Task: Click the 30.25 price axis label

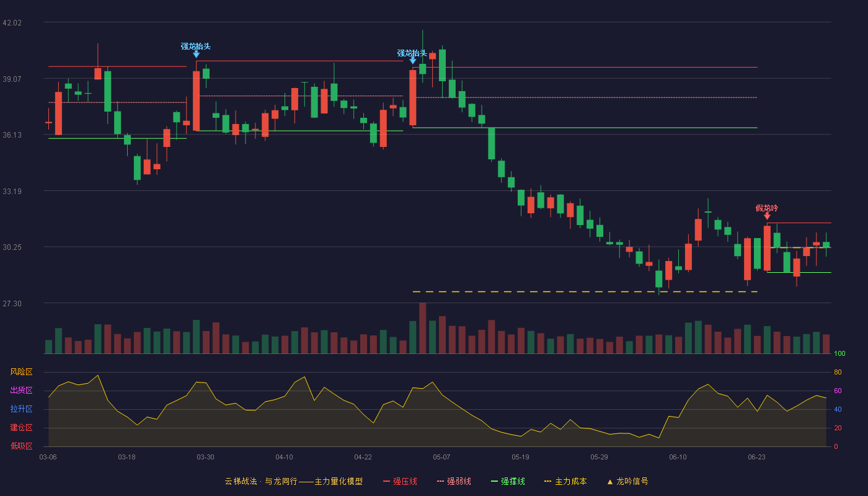Action: coord(12,247)
